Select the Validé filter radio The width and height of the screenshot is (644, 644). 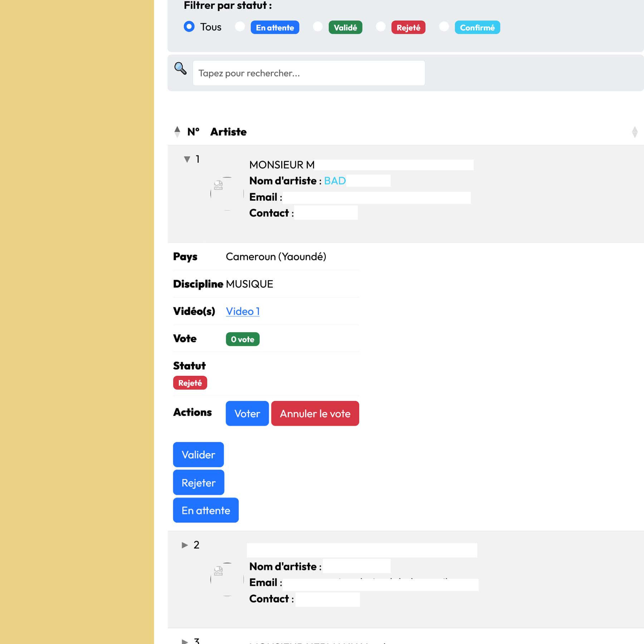tap(318, 27)
